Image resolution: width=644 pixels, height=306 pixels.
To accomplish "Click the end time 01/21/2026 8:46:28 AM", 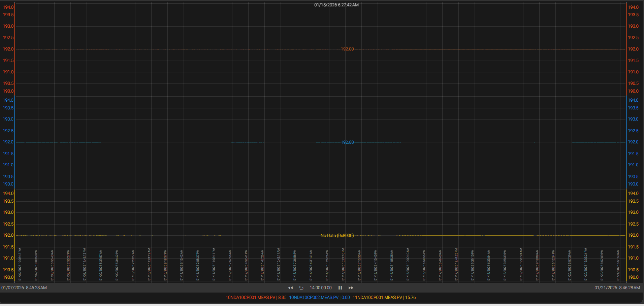I will click(617, 288).
